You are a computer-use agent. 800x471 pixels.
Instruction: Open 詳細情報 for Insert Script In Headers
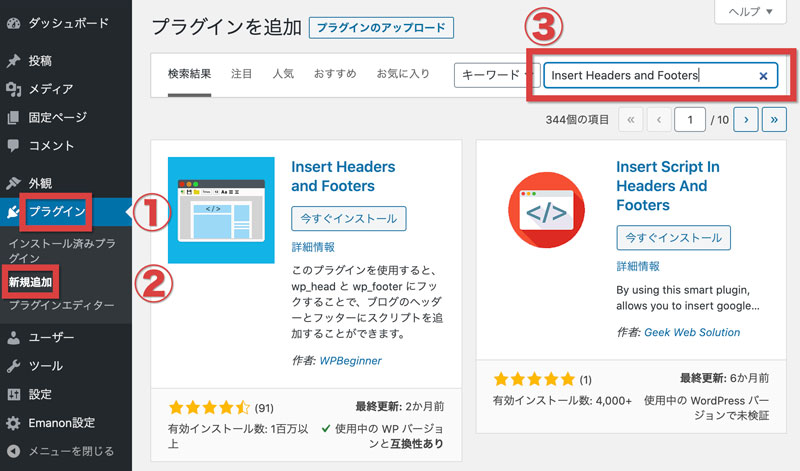pos(638,266)
